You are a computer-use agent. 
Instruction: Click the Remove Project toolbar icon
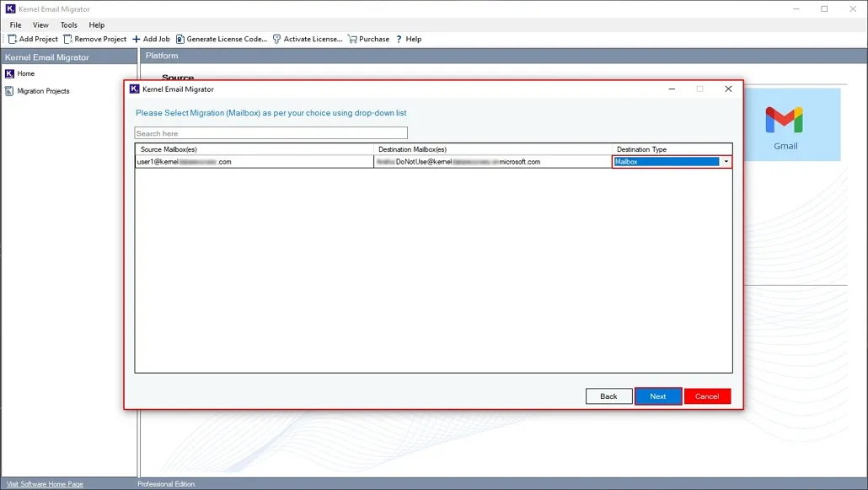tap(68, 39)
